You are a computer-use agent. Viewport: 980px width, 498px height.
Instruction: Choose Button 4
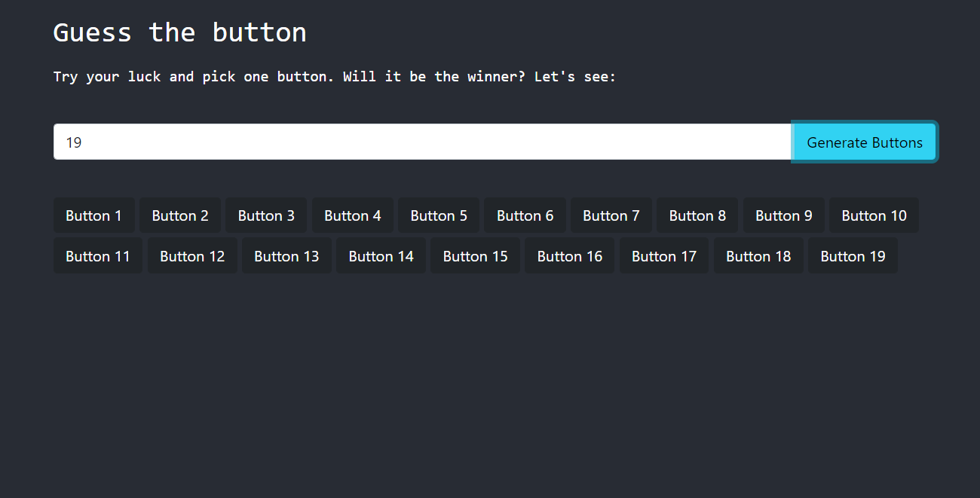352,215
